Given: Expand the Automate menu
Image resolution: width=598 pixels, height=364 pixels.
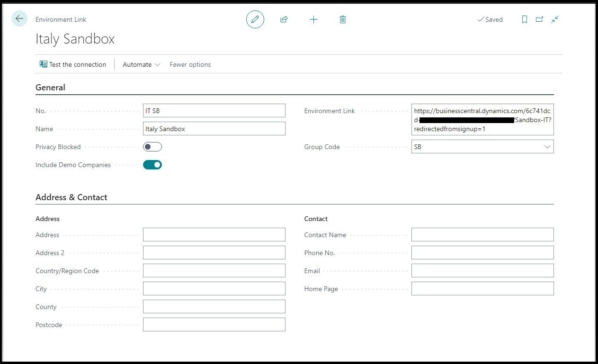Looking at the screenshot, I should [x=141, y=64].
